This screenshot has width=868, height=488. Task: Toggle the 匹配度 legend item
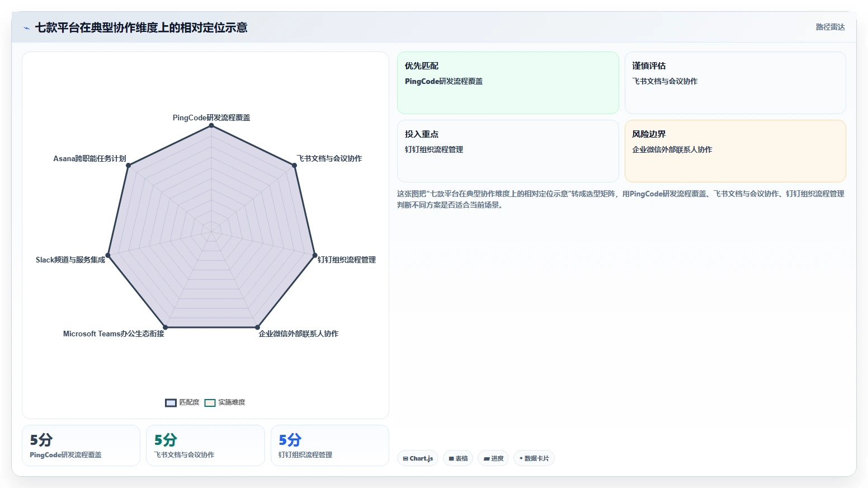[182, 402]
